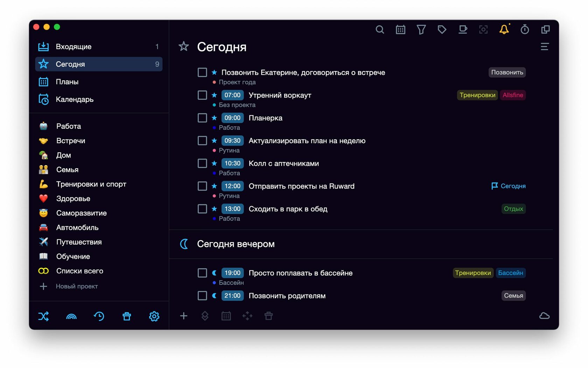Open the tags icon in toolbar
This screenshot has height=368, width=588.
coord(442,30)
